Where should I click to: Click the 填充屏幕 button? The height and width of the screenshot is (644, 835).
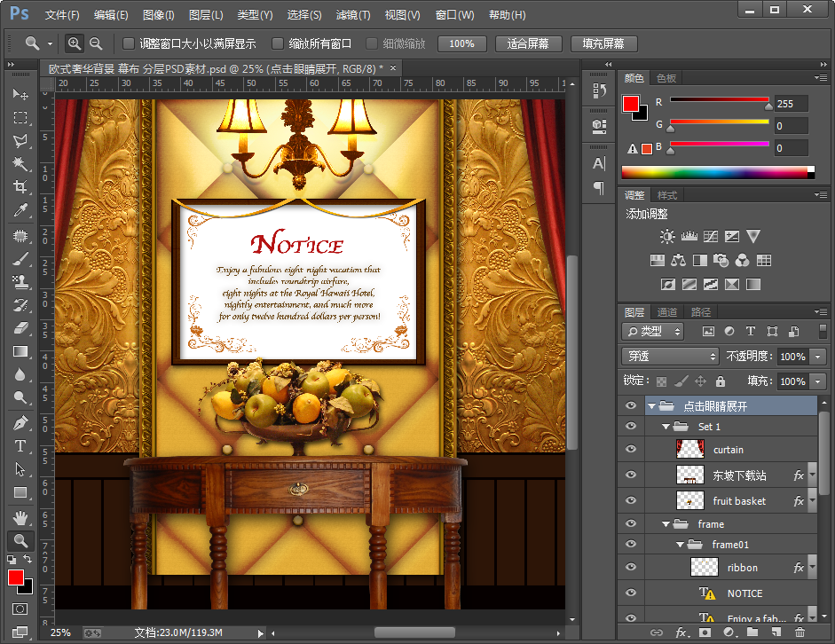click(603, 43)
